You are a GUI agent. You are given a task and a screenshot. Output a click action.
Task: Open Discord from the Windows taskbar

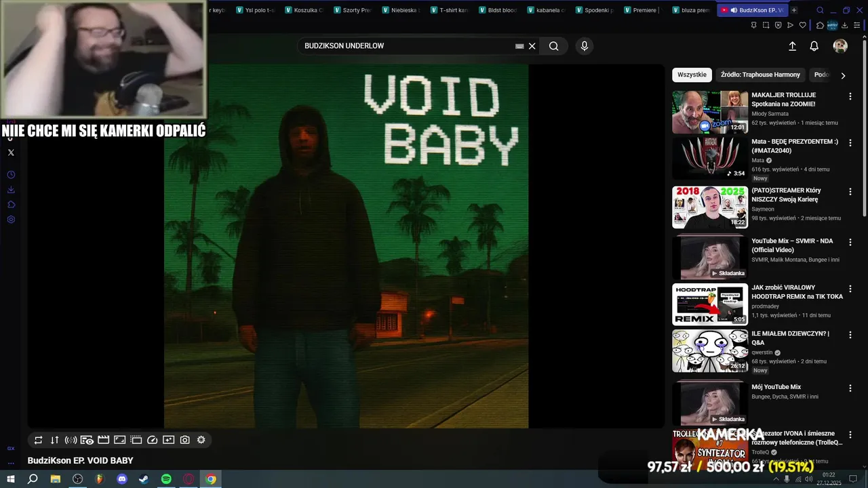click(122, 479)
